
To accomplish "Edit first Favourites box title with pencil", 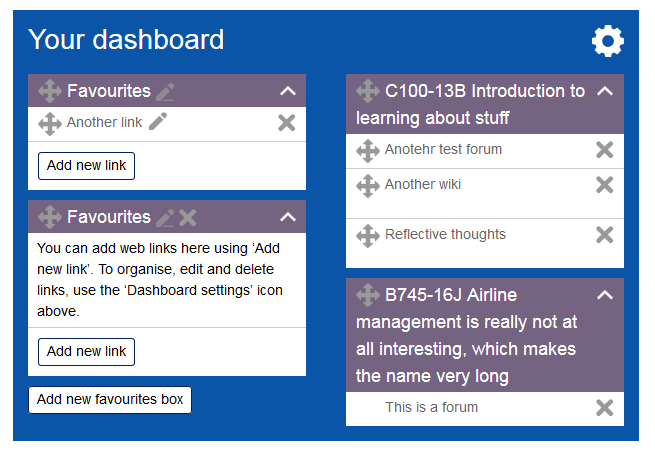I will (x=165, y=92).
